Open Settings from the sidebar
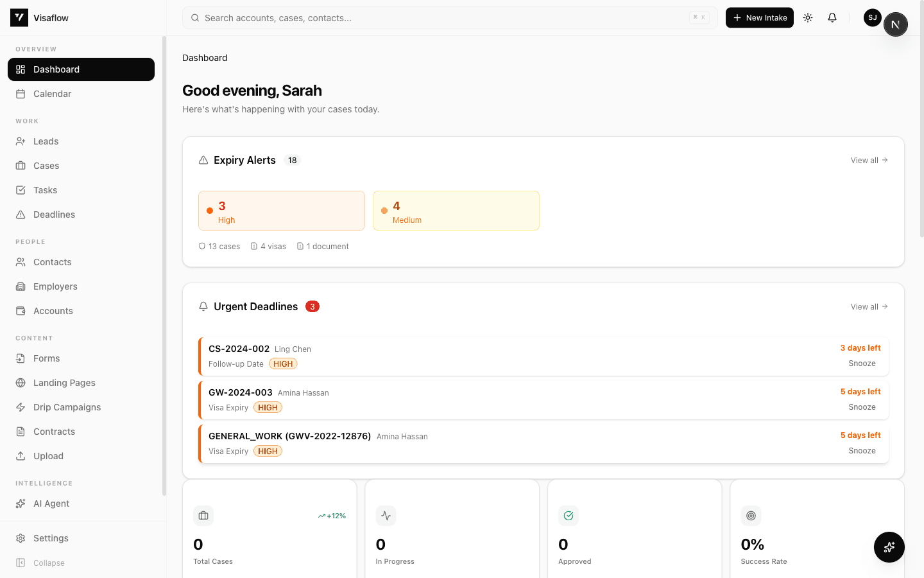Screen dimensions: 924x578 coord(51,538)
